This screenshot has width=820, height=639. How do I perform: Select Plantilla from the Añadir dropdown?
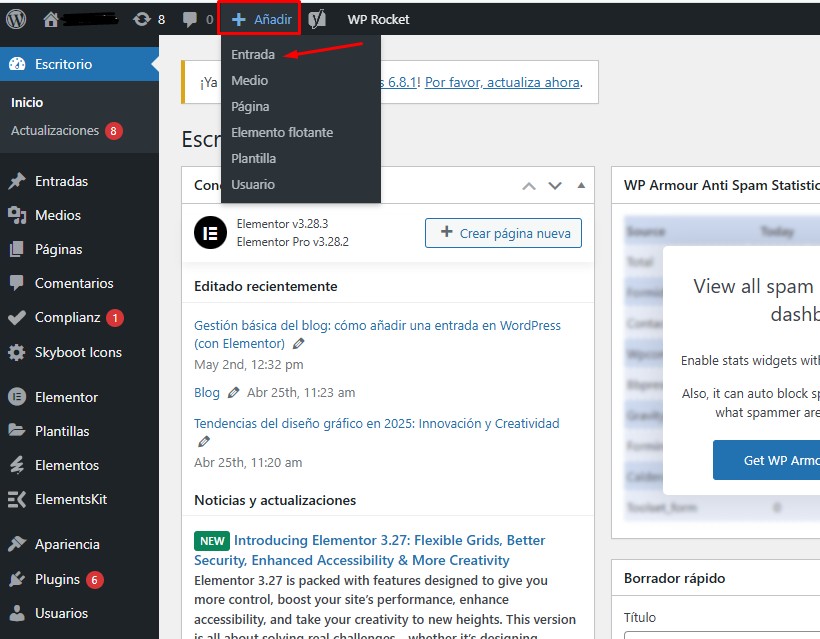click(x=253, y=158)
